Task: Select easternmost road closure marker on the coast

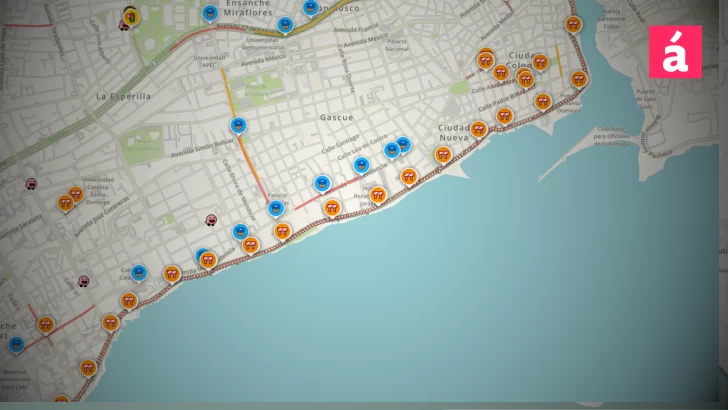Action: pos(578,78)
